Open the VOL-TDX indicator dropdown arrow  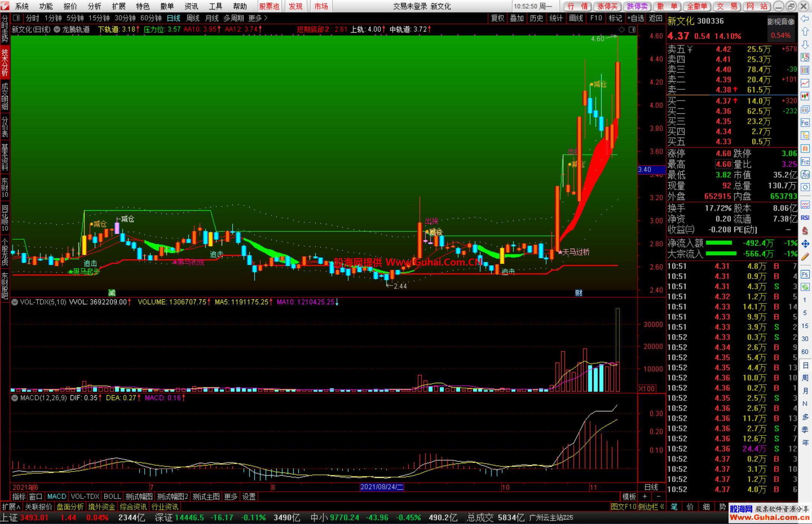coord(15,302)
